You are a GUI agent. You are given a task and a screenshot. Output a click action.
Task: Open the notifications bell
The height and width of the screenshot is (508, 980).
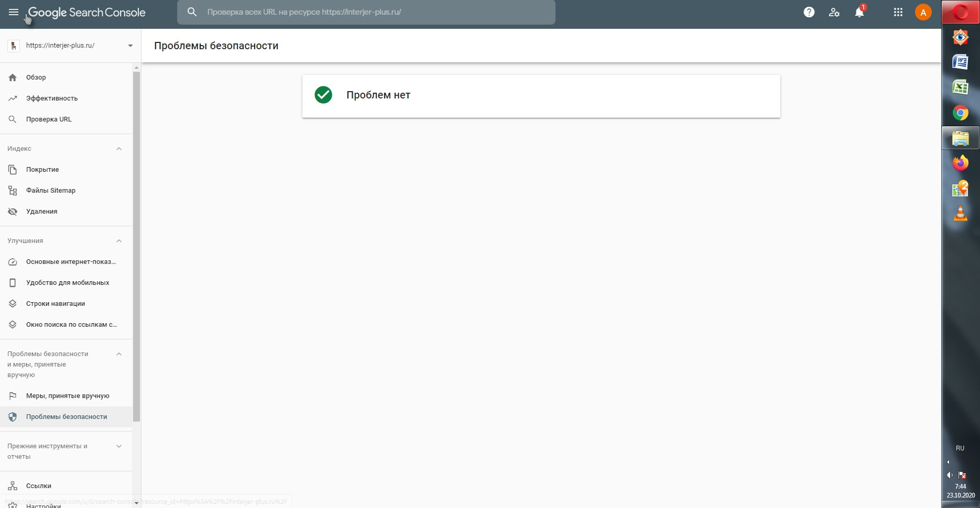tap(859, 12)
